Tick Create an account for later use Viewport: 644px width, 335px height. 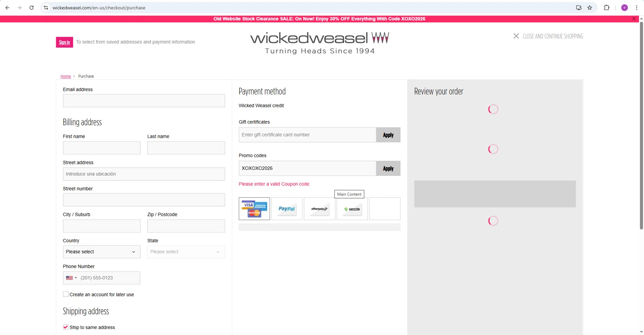click(x=66, y=294)
